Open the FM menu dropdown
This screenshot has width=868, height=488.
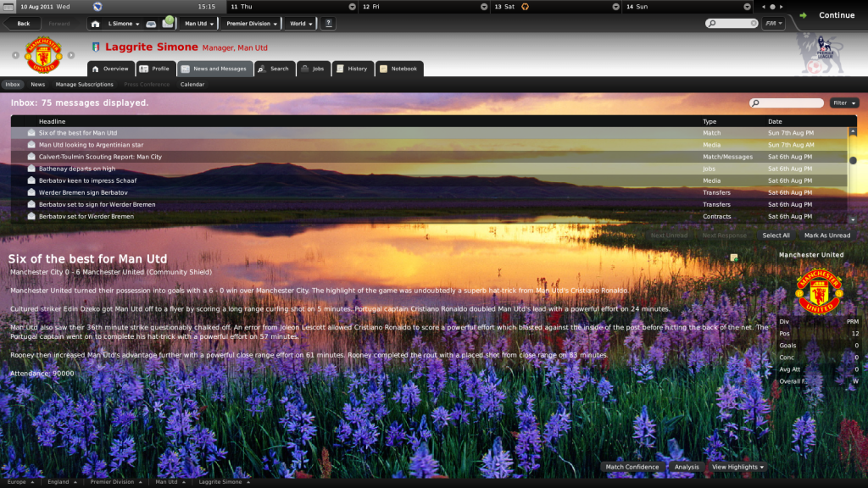[x=773, y=23]
